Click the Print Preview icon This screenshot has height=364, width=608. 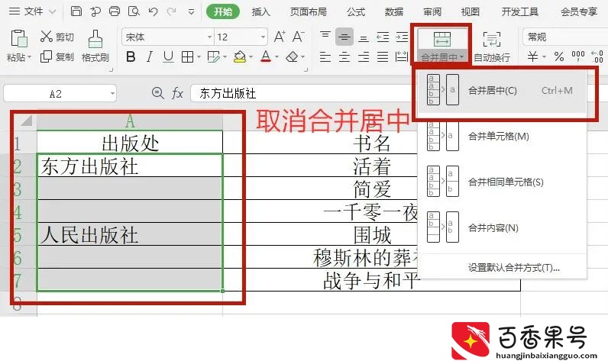[134, 11]
